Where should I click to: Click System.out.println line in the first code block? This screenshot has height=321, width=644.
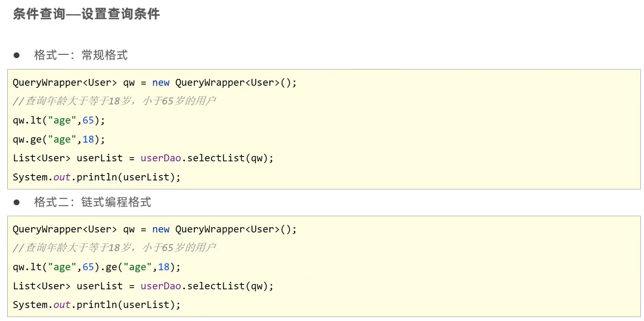click(x=96, y=177)
